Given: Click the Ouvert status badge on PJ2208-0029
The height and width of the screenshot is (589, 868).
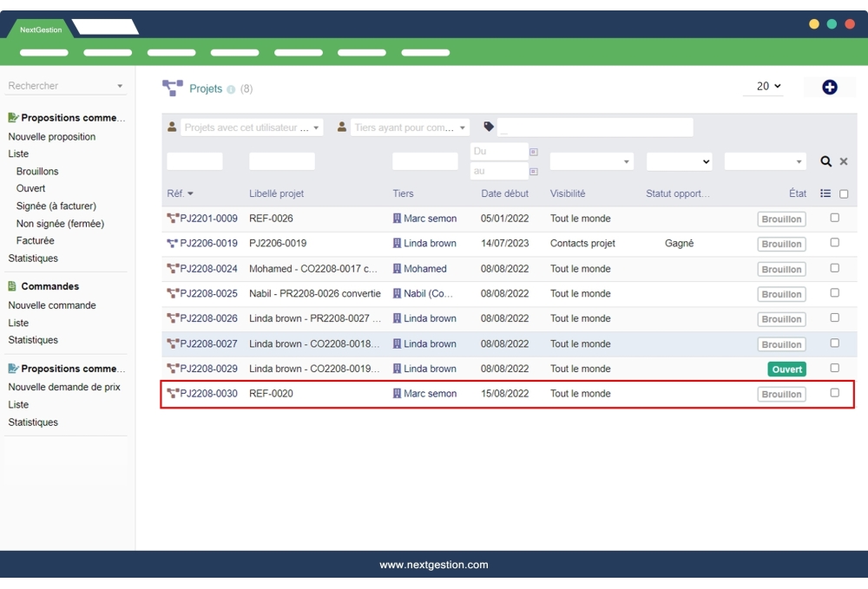Looking at the screenshot, I should click(786, 369).
